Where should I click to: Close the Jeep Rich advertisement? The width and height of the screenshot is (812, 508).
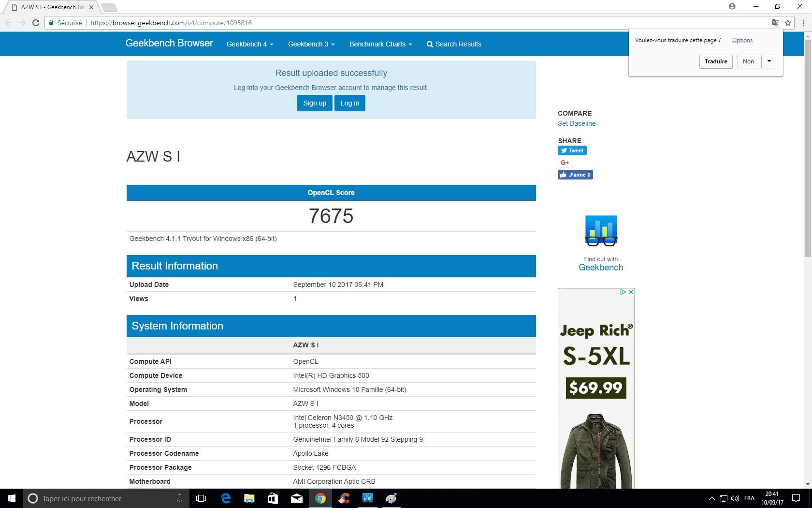pyautogui.click(x=631, y=292)
